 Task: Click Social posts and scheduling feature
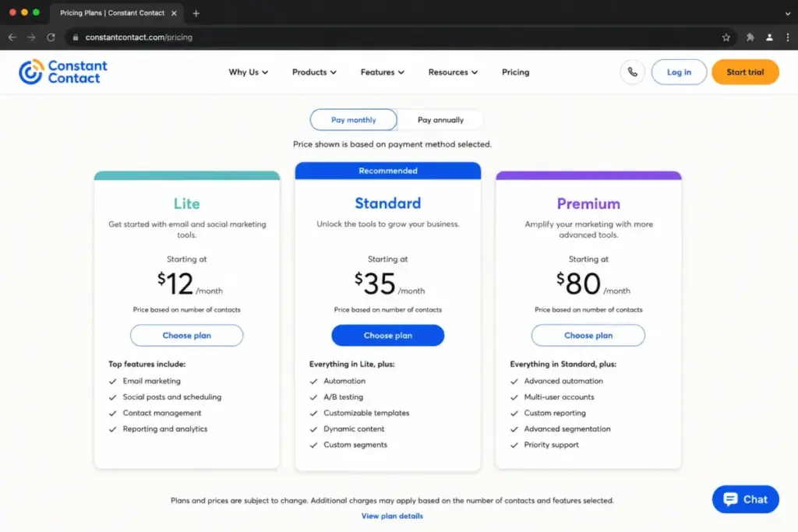172,396
